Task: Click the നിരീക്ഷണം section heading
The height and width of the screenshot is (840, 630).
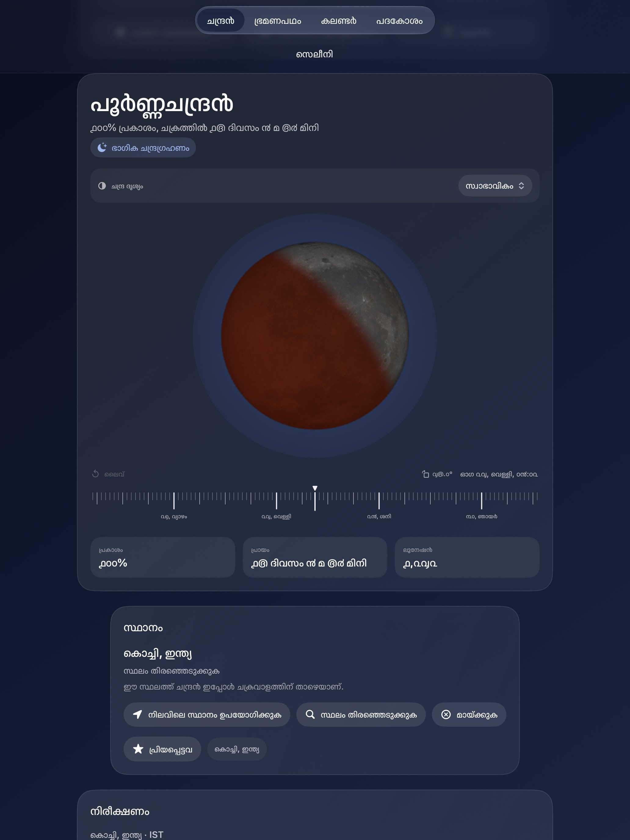Action: click(x=120, y=812)
